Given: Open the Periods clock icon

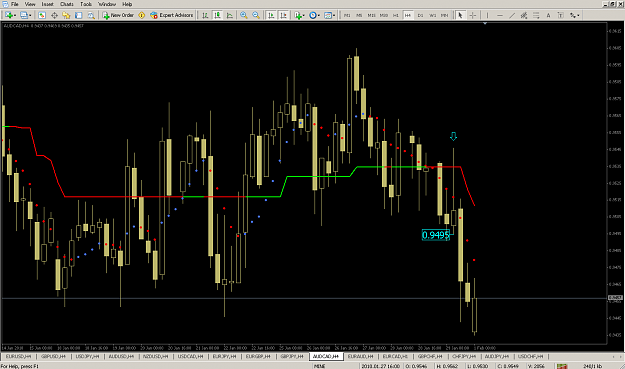Looking at the screenshot, I should tap(313, 15).
